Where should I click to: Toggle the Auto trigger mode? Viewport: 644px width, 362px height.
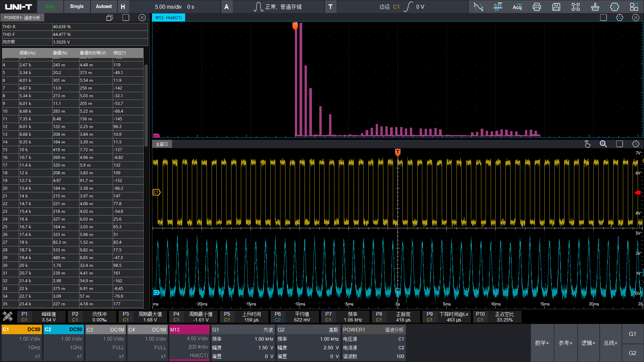[x=50, y=6]
